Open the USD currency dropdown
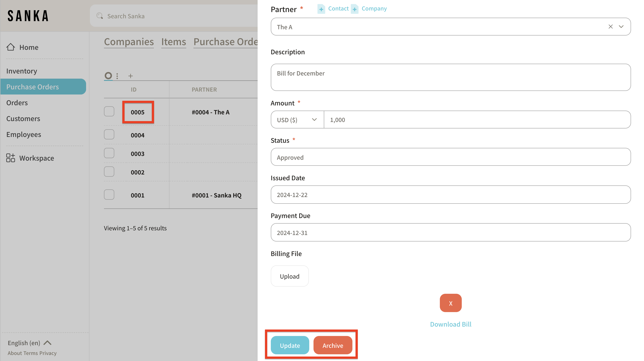Screen dimensions: 644x361 pos(297,120)
